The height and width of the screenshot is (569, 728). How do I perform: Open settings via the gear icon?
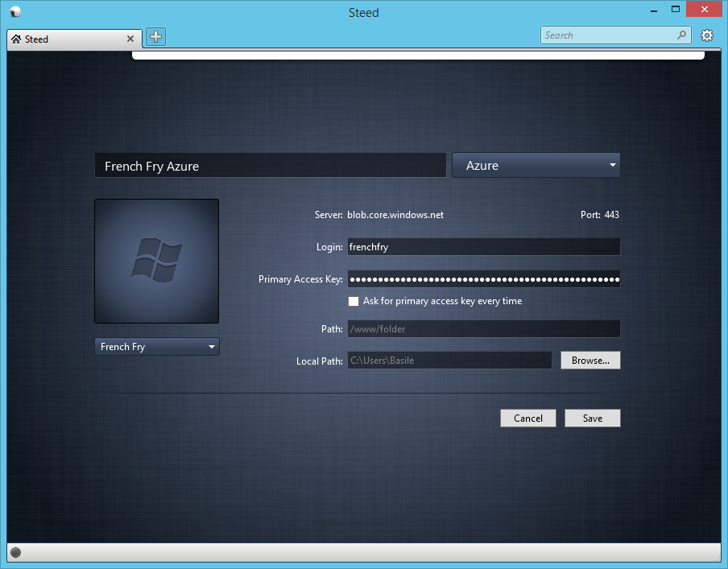(x=707, y=35)
